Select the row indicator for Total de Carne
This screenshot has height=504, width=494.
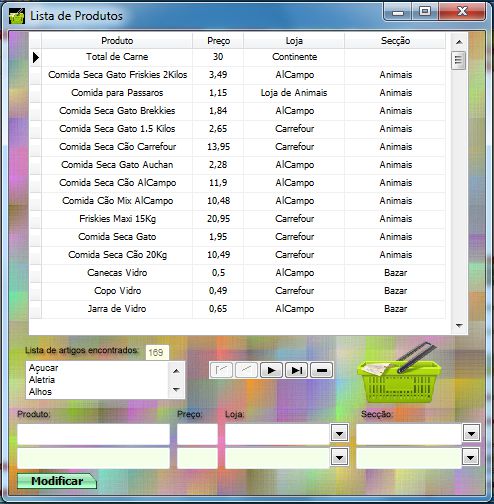36,57
